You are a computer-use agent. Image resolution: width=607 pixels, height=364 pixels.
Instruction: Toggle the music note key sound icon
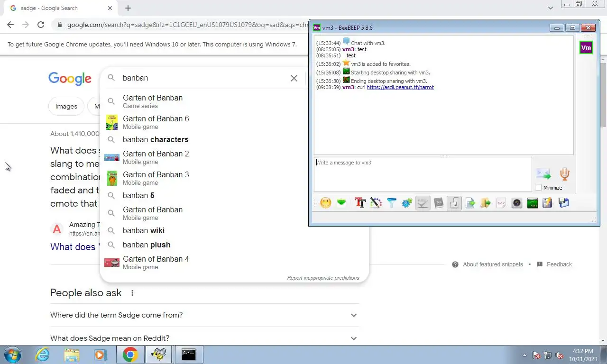pyautogui.click(x=454, y=203)
